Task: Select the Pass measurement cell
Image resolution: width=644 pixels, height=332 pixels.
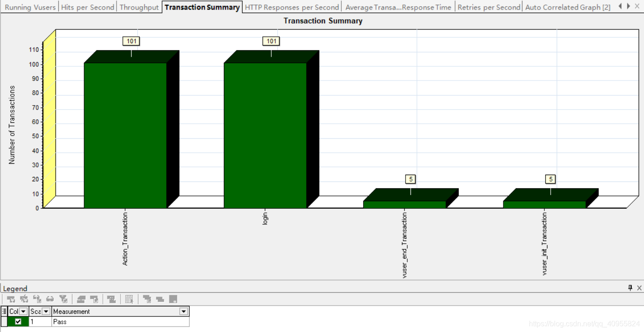Action: click(x=121, y=322)
